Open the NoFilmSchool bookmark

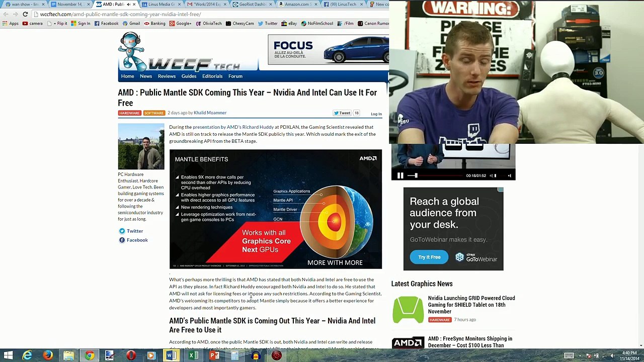[x=317, y=24]
